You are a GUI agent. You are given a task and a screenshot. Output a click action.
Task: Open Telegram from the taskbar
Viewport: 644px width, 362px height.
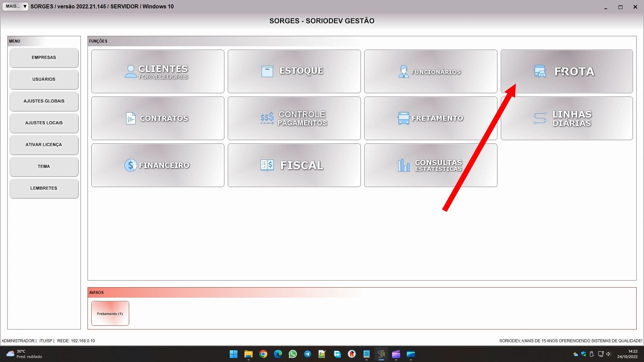(x=308, y=354)
